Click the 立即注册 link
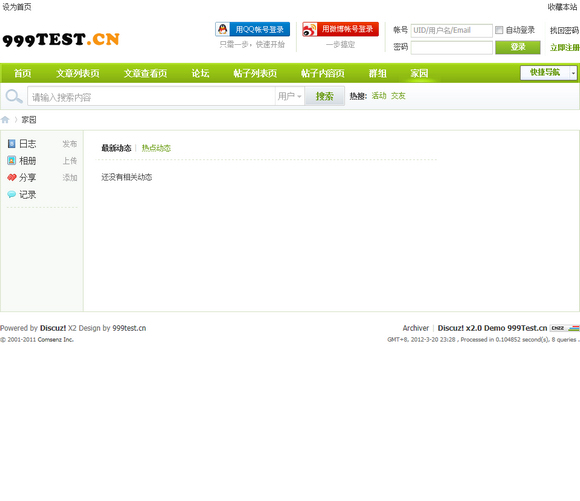 [564, 47]
